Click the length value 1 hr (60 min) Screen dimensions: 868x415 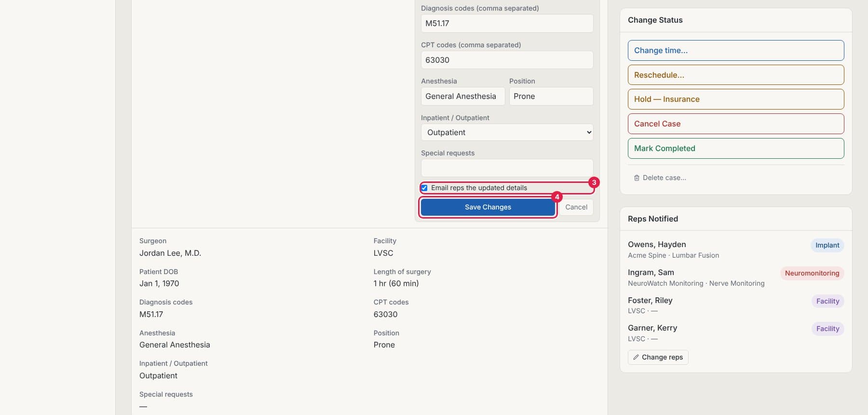[396, 283]
